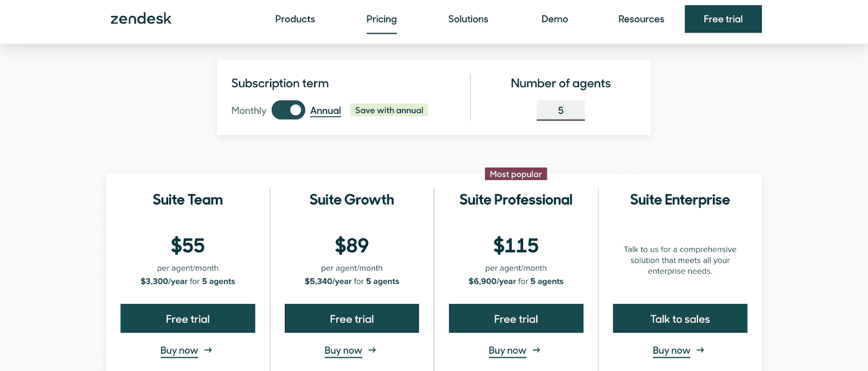The height and width of the screenshot is (371, 868).
Task: Select the Pricing navigation tab
Action: coord(381,19)
